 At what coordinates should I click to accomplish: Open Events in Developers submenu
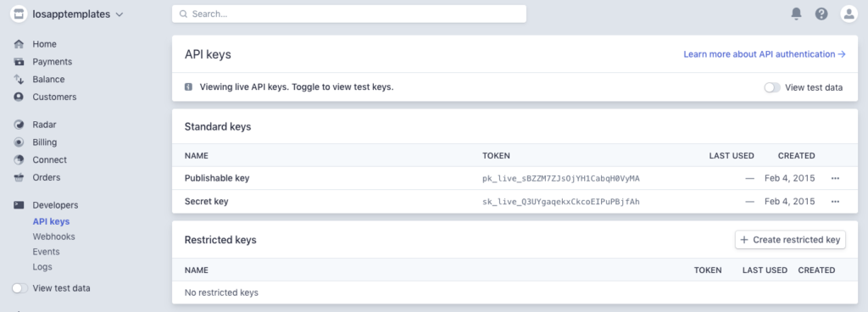tap(46, 252)
